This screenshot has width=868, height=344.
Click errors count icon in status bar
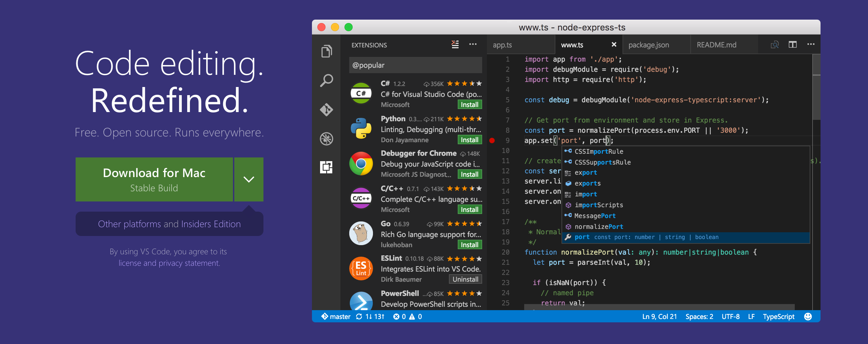click(399, 317)
